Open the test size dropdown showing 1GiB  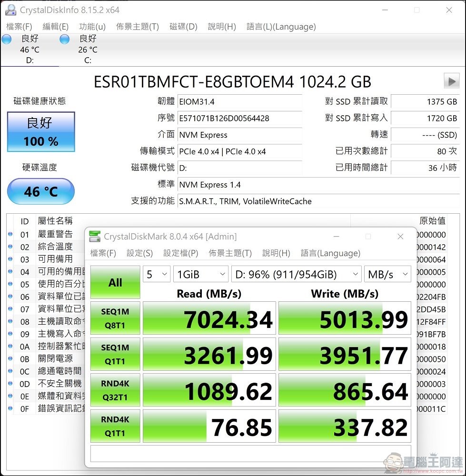click(201, 274)
